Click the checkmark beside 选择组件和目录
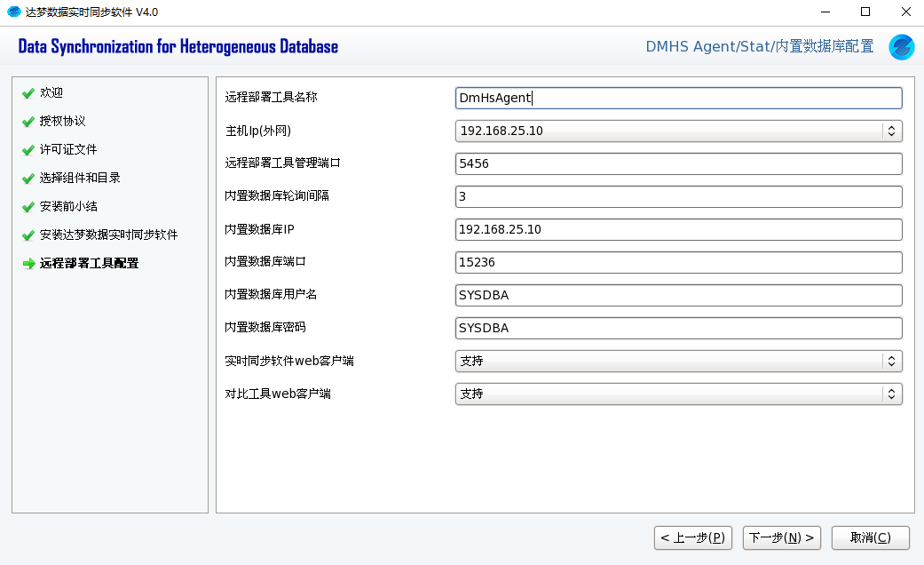This screenshot has width=924, height=565. pos(27,178)
